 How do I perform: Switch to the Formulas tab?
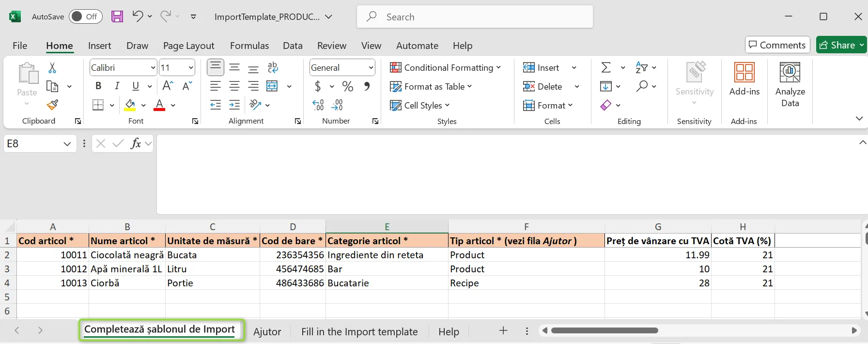click(x=249, y=46)
